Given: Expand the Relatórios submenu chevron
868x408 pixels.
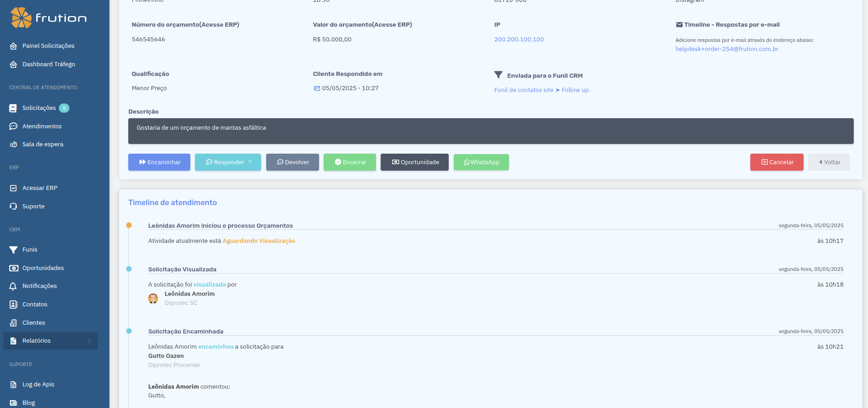Looking at the screenshot, I should click(90, 341).
